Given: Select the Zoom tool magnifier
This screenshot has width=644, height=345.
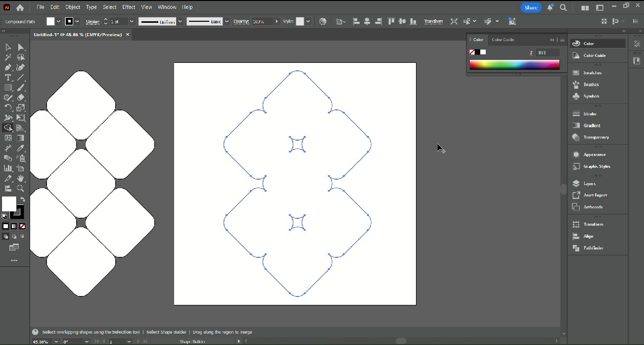Looking at the screenshot, I should tap(21, 189).
